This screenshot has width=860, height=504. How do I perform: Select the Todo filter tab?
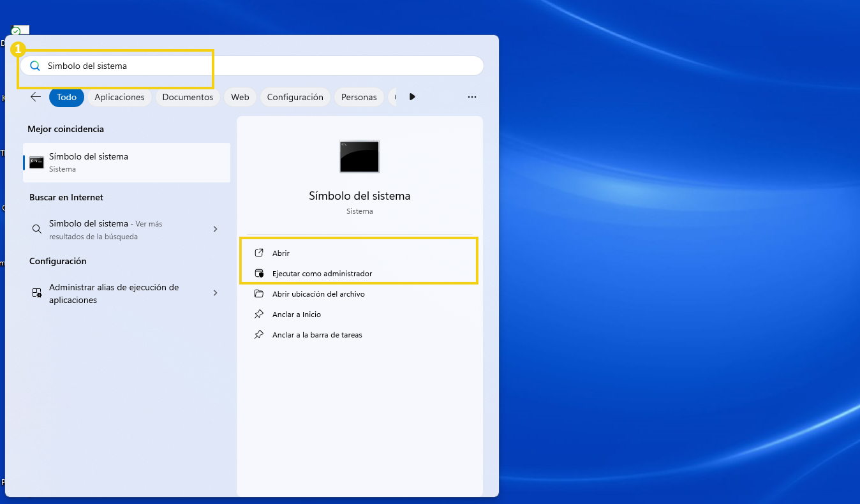pos(66,97)
